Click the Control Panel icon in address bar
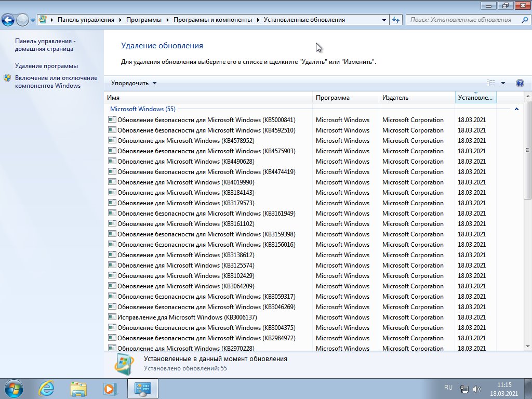Viewport: 532px width, 399px height. click(x=43, y=20)
